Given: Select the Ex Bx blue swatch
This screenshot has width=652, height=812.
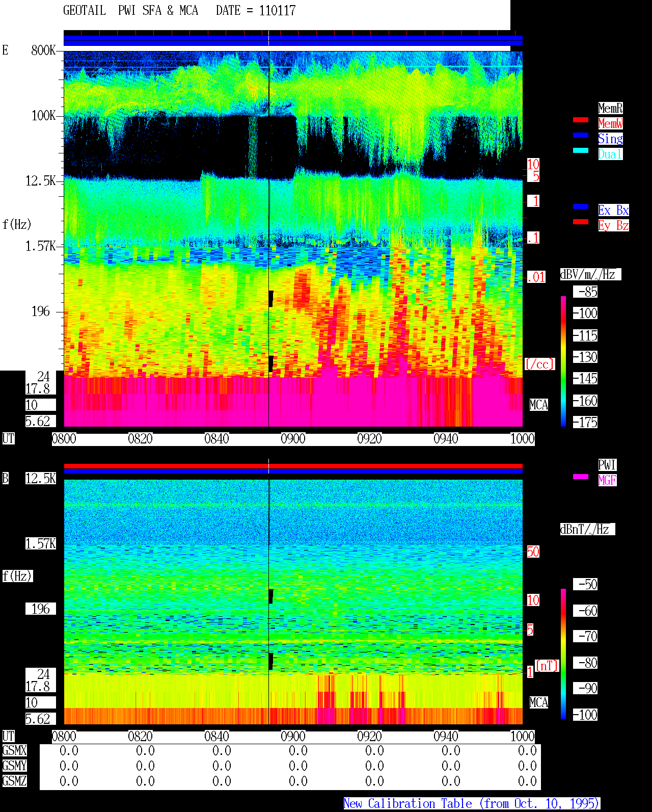Looking at the screenshot, I should (581, 206).
